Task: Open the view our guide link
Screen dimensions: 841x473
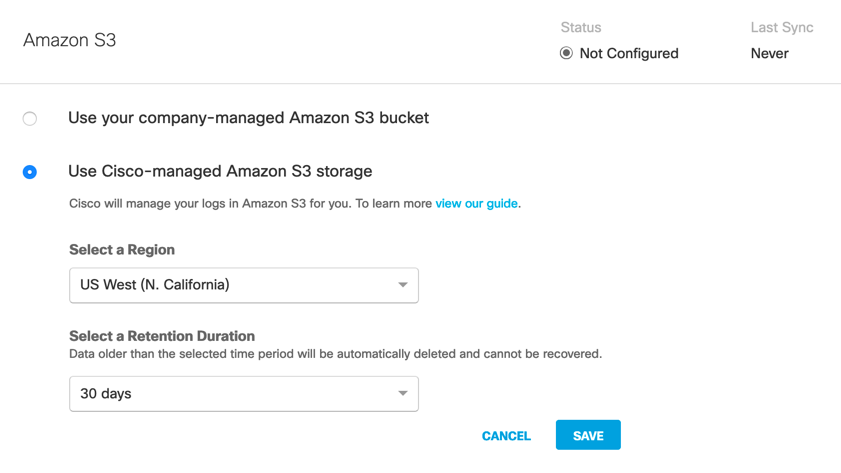Action: tap(476, 203)
